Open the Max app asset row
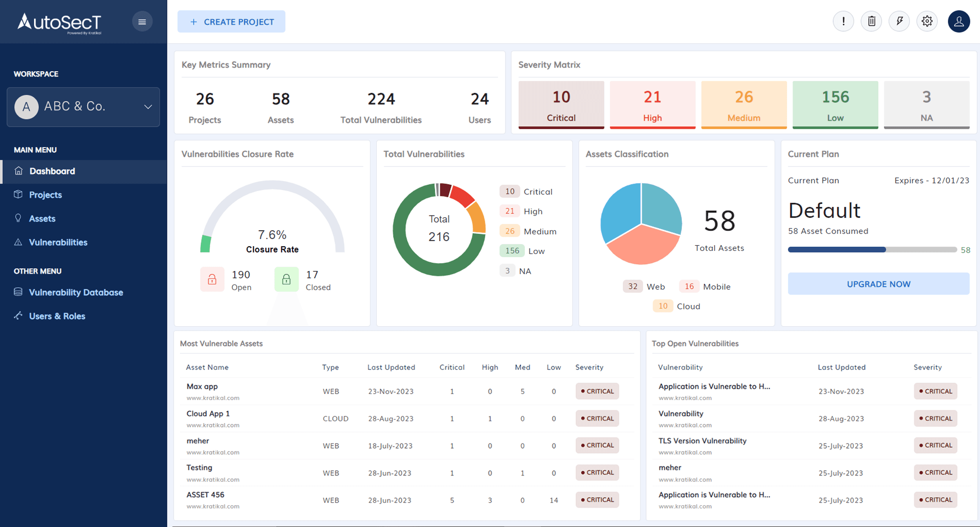980x527 pixels. coord(202,387)
